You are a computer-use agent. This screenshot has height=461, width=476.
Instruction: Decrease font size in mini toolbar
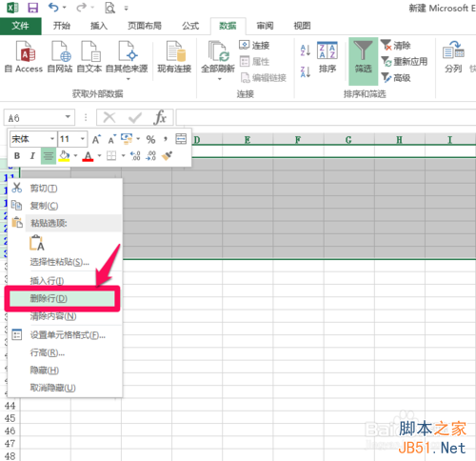coord(111,139)
